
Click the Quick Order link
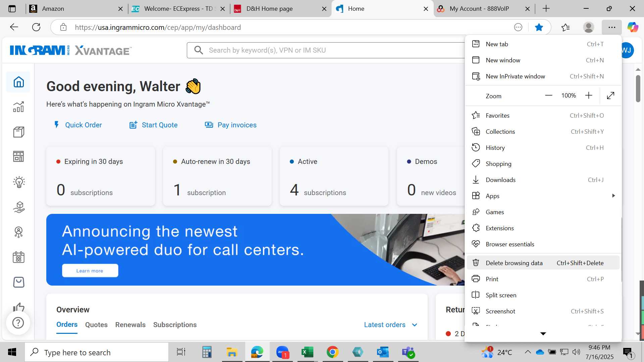tap(78, 125)
